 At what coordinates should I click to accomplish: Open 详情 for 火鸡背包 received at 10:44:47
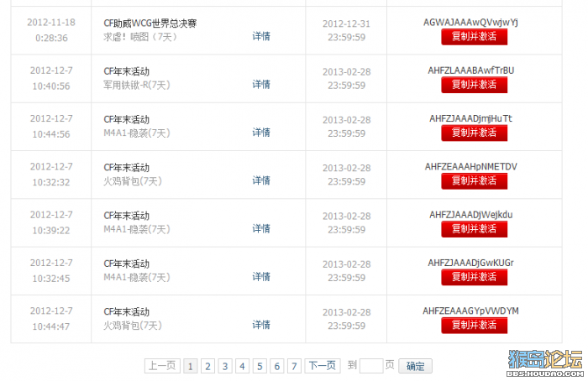(x=261, y=325)
